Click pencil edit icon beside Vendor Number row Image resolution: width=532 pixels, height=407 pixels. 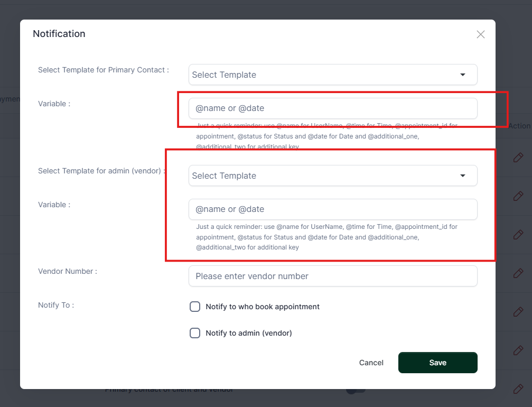tap(518, 273)
